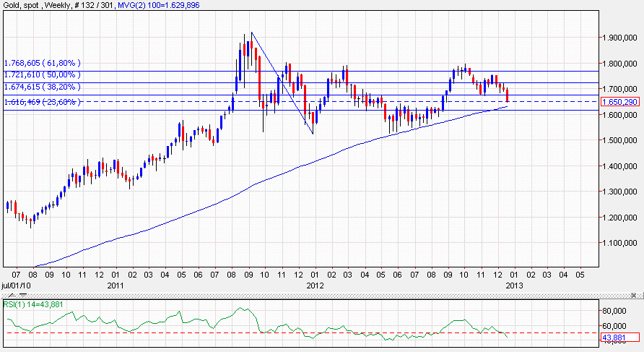Click the 80,000 RSI axis label

coord(615,311)
